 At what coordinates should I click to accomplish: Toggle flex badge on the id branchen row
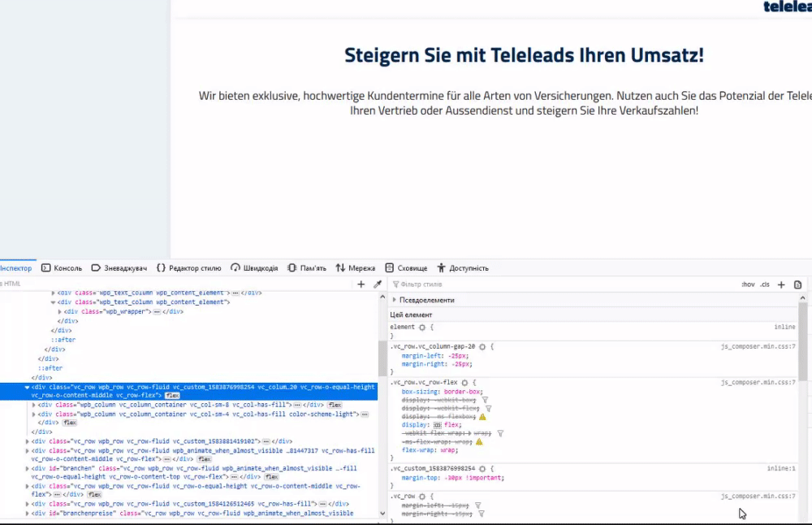pyautogui.click(x=271, y=477)
